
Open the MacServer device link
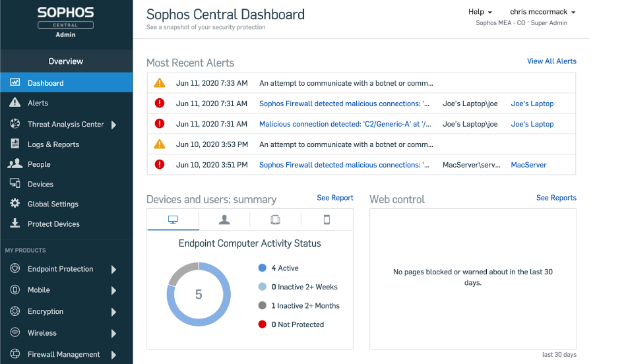click(528, 165)
